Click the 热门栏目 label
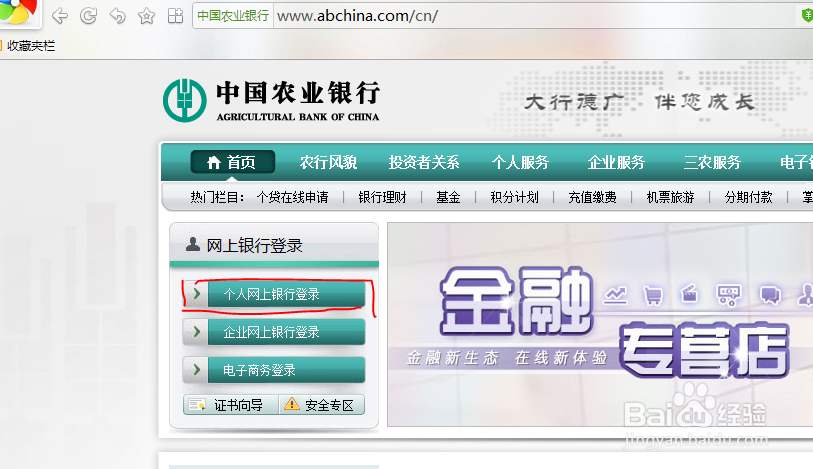Viewport: 813px width, 469px height. (x=217, y=197)
